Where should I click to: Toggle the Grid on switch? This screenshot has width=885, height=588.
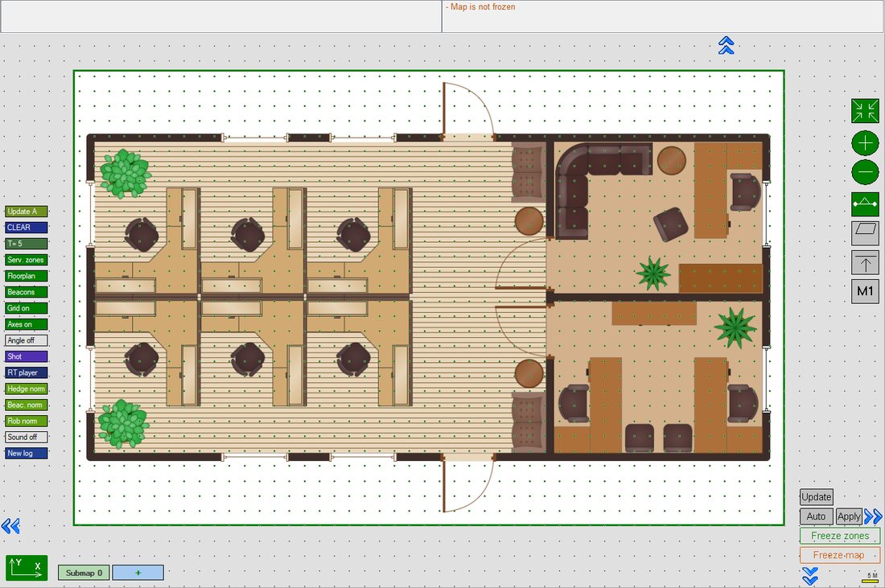coord(26,308)
